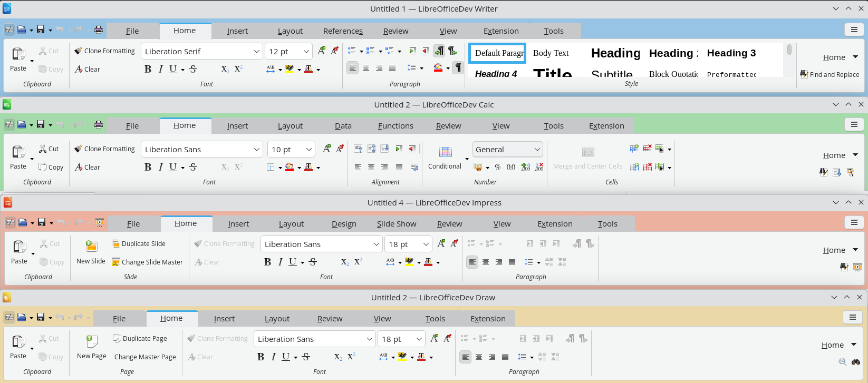Open the Design tab in Impress
868x383 pixels.
[344, 223]
